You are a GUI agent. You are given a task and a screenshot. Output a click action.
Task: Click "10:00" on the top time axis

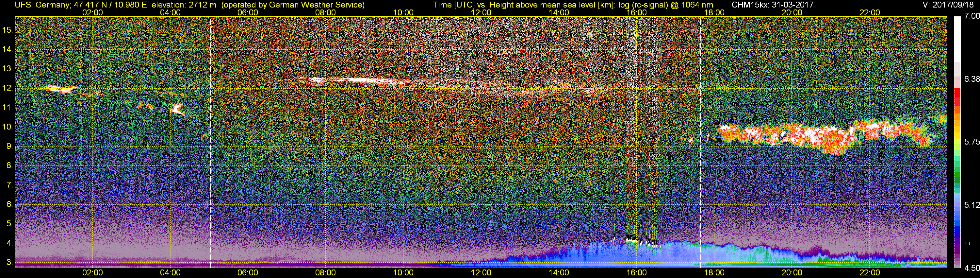[403, 12]
